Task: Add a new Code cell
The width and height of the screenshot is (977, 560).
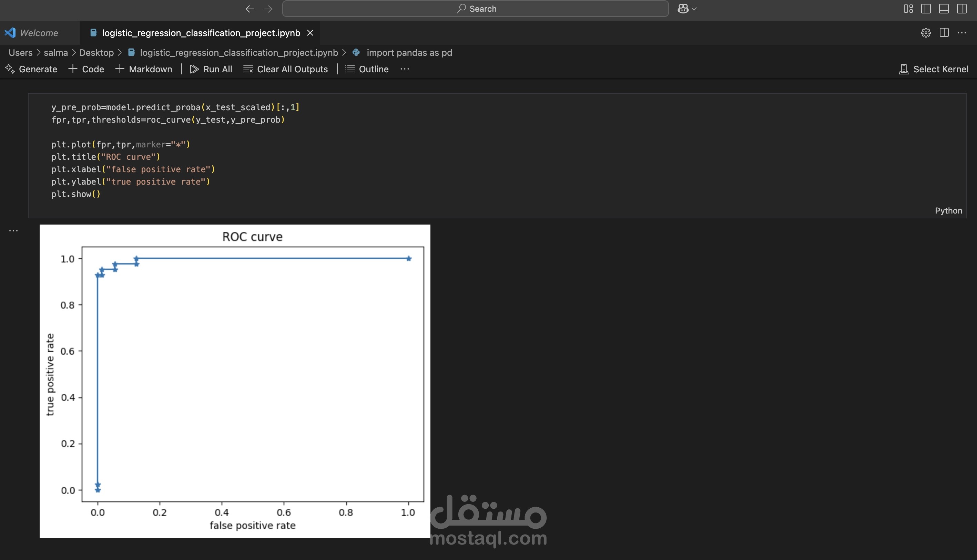Action: point(86,69)
